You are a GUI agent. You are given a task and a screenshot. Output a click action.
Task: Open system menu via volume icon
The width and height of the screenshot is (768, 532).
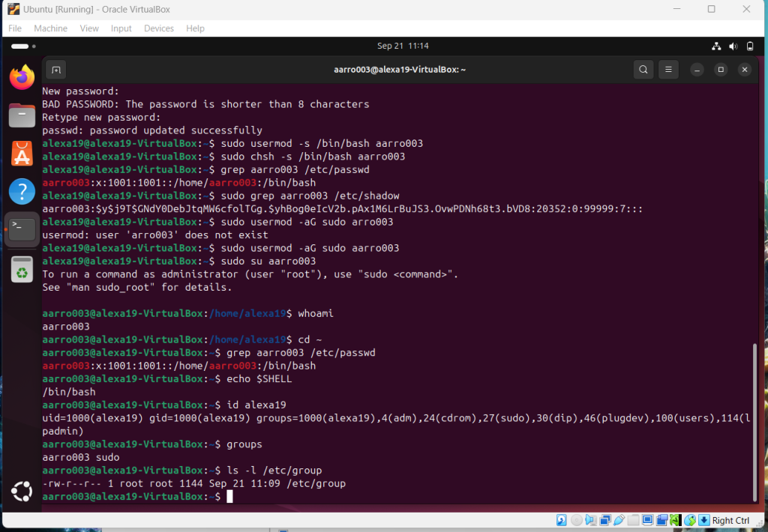pyautogui.click(x=733, y=46)
